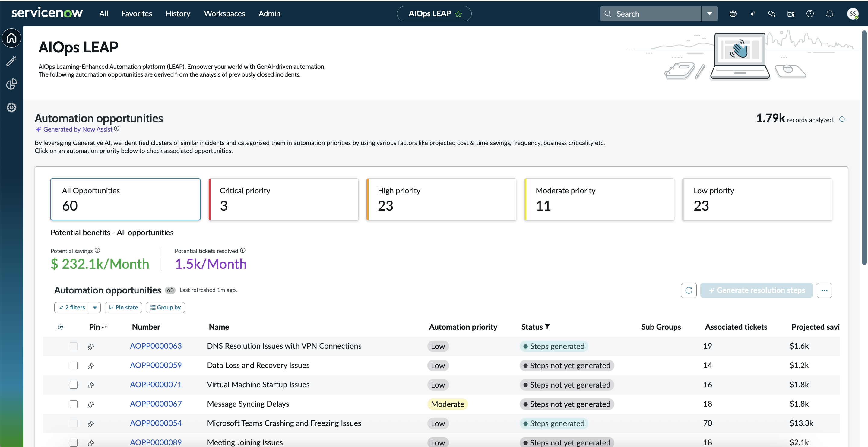The width and height of the screenshot is (868, 447).
Task: Open the Status column filter
Action: tap(548, 326)
